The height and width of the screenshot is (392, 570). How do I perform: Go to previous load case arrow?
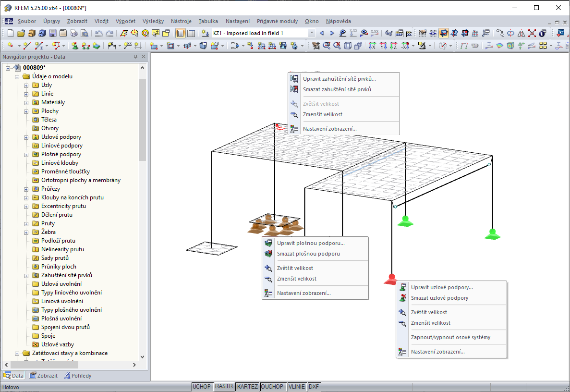tap(322, 33)
